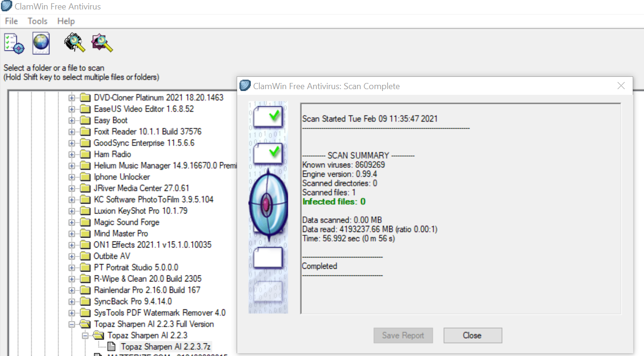Open the Preferences checklist toolbar icon

pyautogui.click(x=14, y=43)
